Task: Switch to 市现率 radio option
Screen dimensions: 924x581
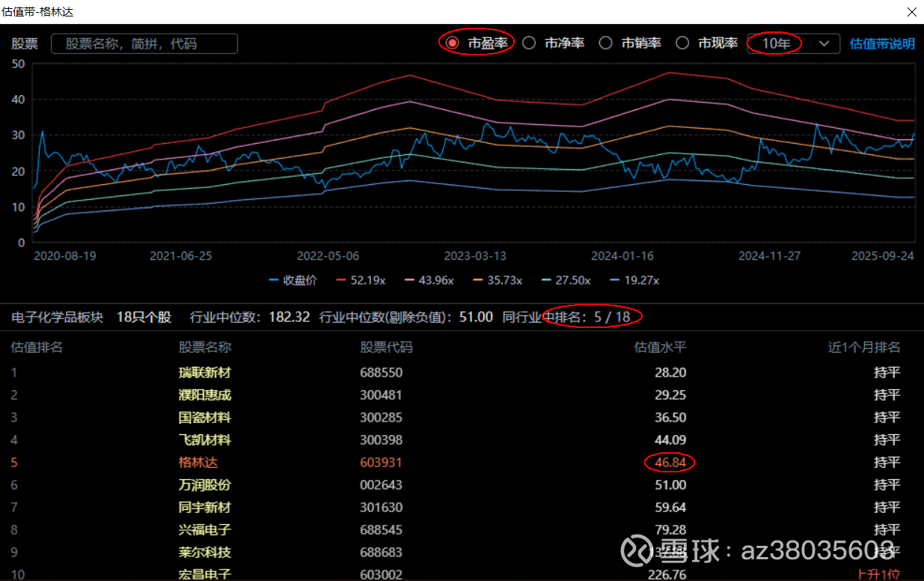Action: tap(682, 43)
